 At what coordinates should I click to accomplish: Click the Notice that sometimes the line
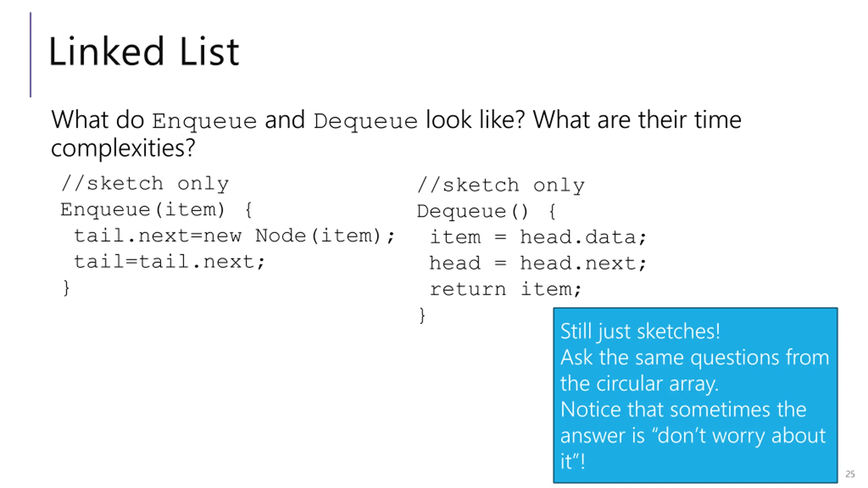(683, 409)
